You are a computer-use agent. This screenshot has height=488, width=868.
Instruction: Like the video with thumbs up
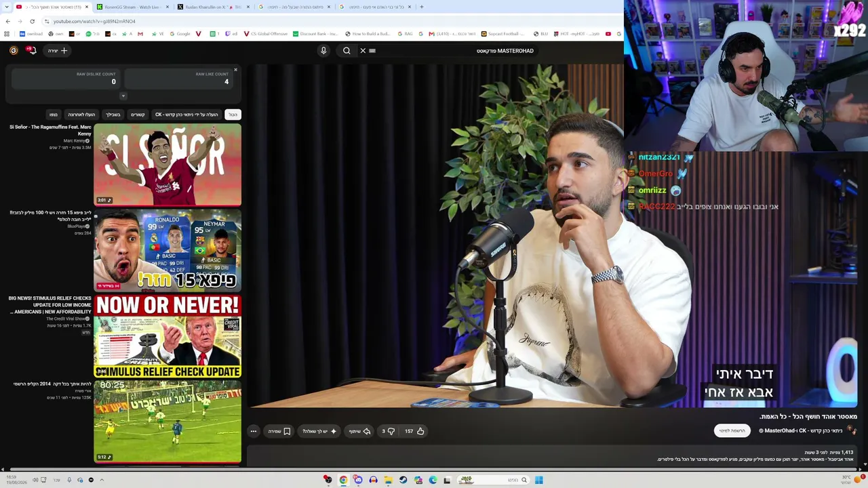414,431
